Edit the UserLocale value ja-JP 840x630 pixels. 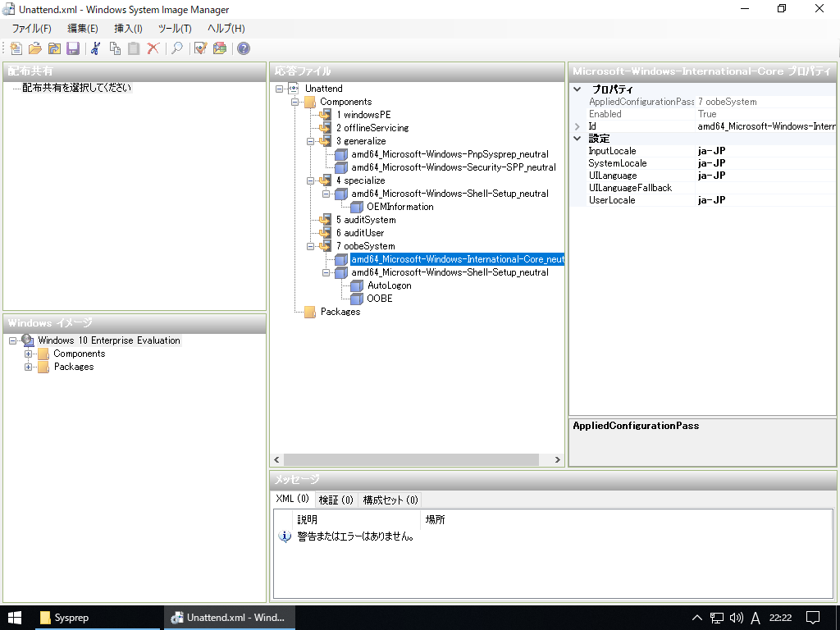point(765,200)
